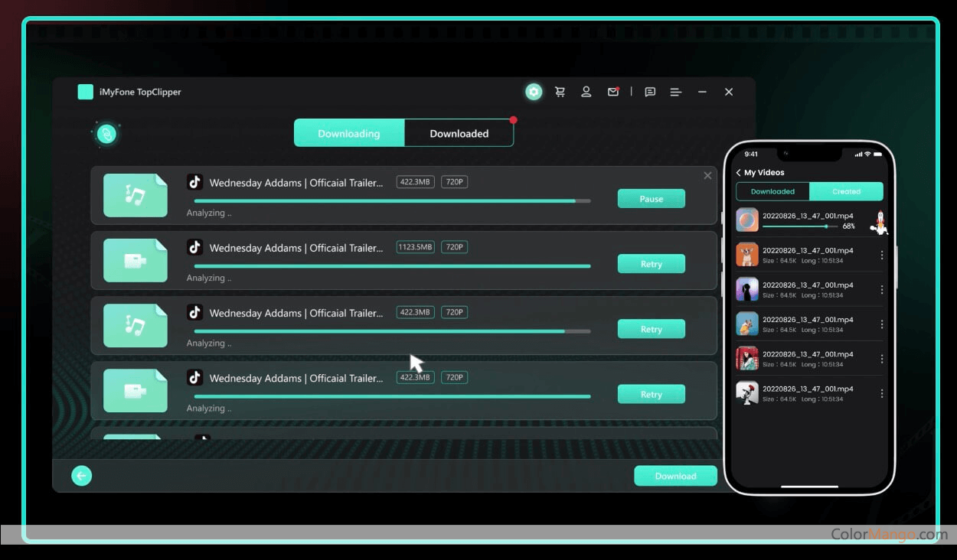Screen dimensions: 957x560
Task: Open the feedback chat bubble icon
Action: [x=650, y=92]
